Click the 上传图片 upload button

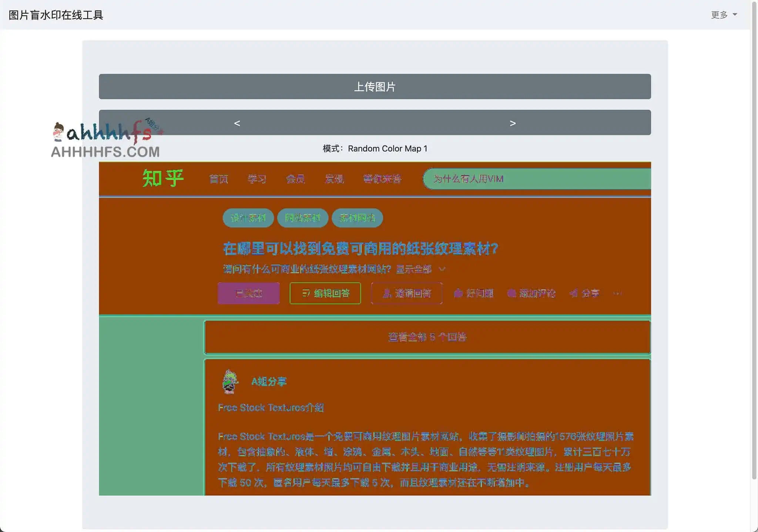click(375, 87)
